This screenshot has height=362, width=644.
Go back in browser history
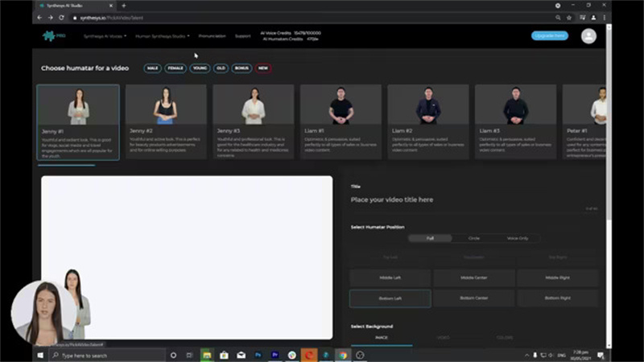[39, 18]
